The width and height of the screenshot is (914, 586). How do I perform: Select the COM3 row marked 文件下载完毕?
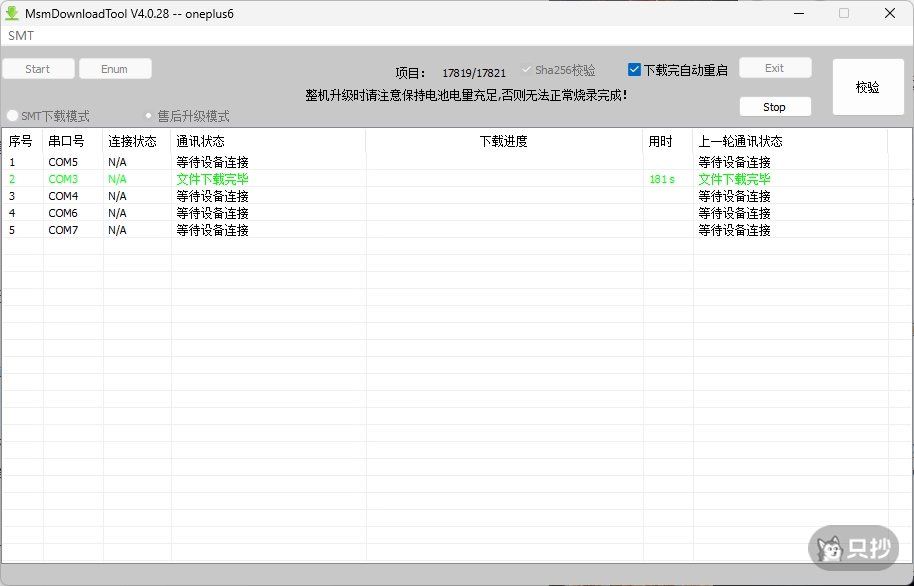pyautogui.click(x=63, y=178)
